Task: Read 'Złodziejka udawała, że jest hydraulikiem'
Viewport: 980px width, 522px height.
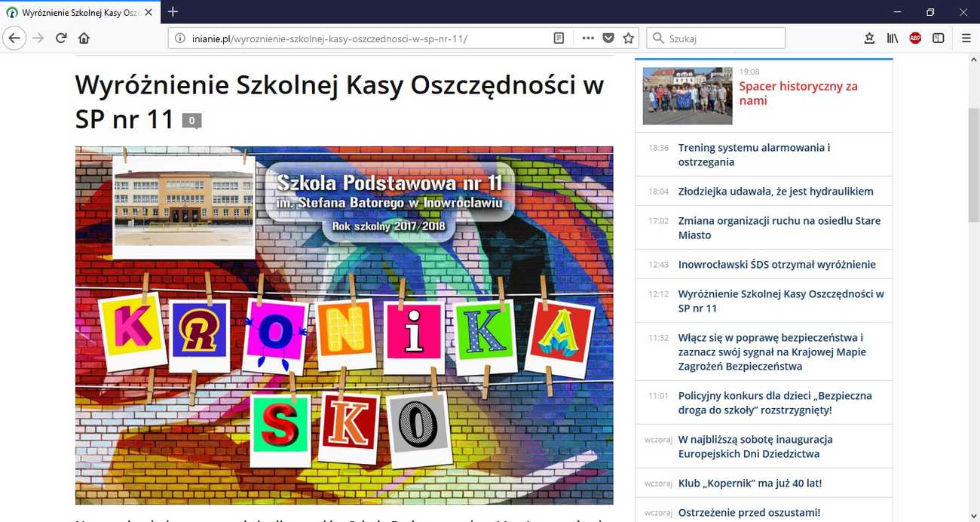Action: point(776,191)
